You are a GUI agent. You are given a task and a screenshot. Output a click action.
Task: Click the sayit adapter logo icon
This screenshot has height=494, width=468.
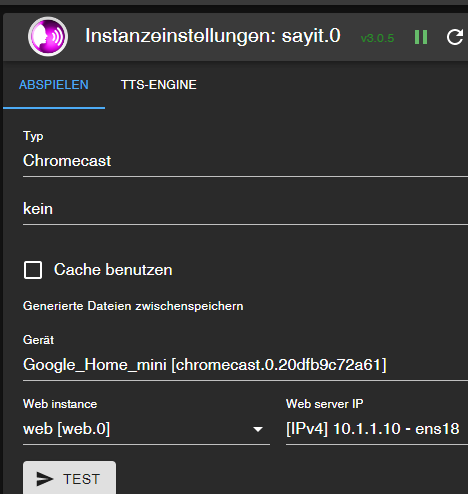click(x=48, y=37)
